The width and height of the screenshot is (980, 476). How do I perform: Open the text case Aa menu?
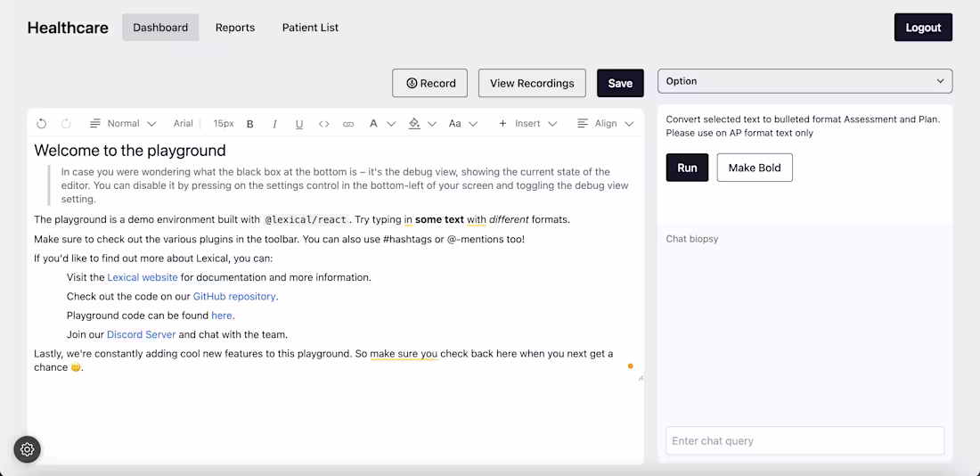(x=462, y=124)
